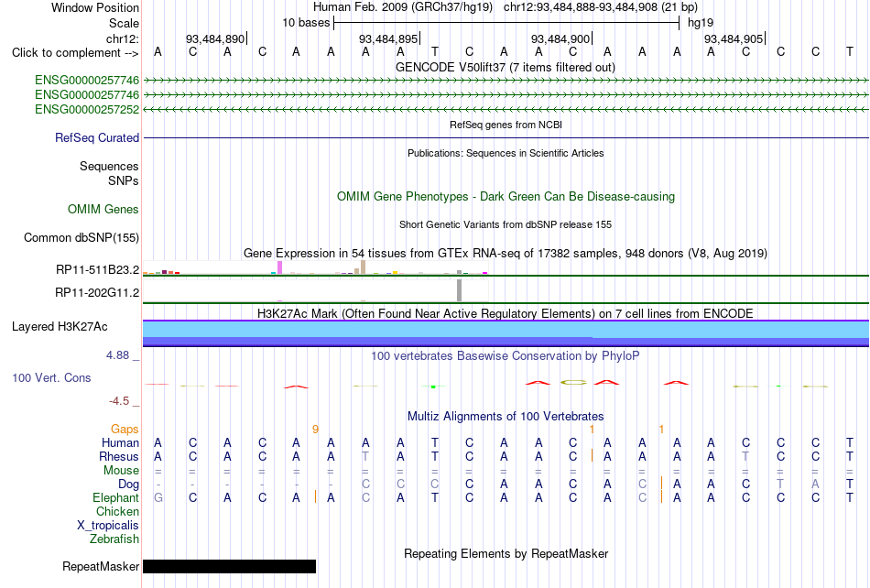Click the 93,484,895 position marker
Viewport: 870px width, 588px height.
tap(388, 38)
